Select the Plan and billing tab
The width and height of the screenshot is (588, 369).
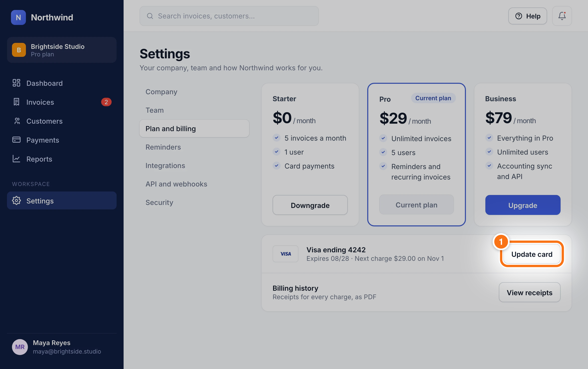(x=194, y=129)
